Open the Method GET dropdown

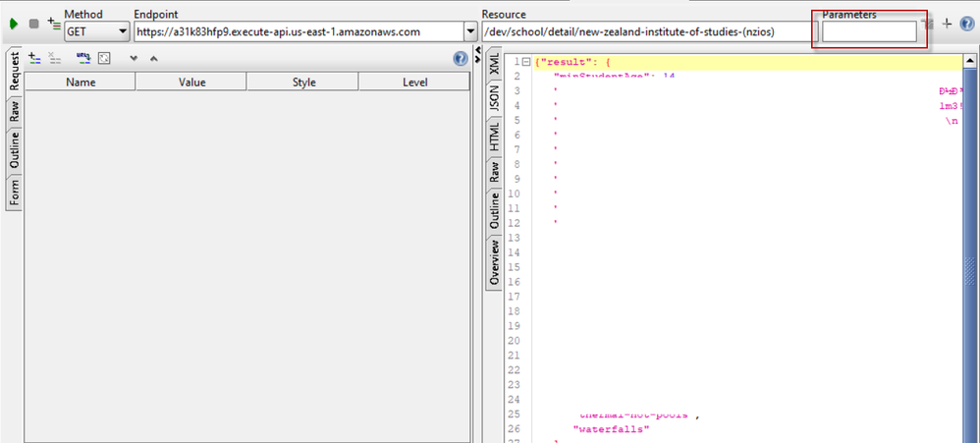[96, 32]
